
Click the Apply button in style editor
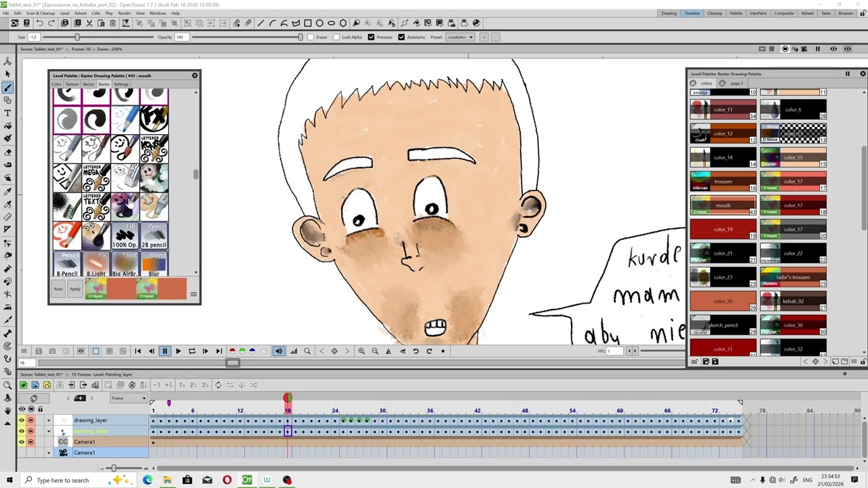click(75, 289)
